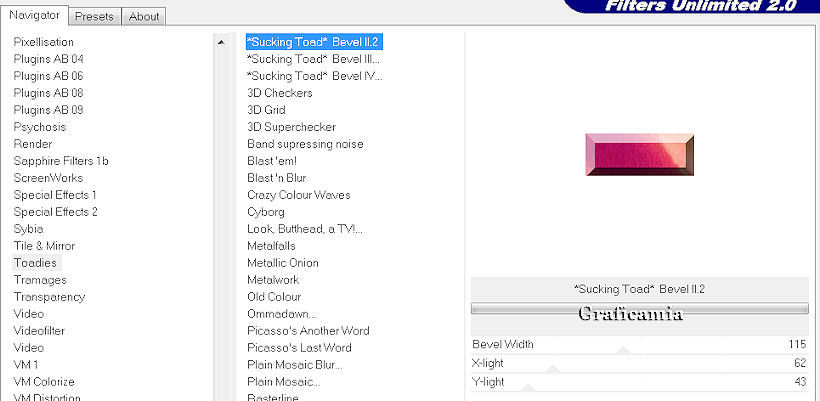Select the Videofilter category
The height and width of the screenshot is (401, 820).
click(39, 330)
